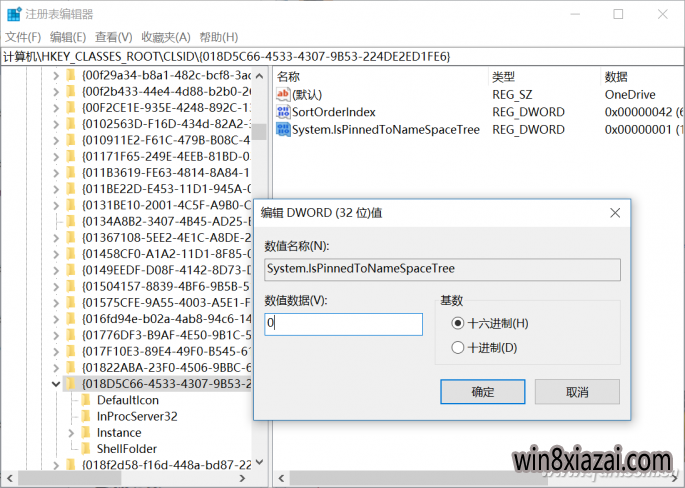Select the (默认) REG_SZ value icon
This screenshot has width=685, height=488.
point(284,94)
